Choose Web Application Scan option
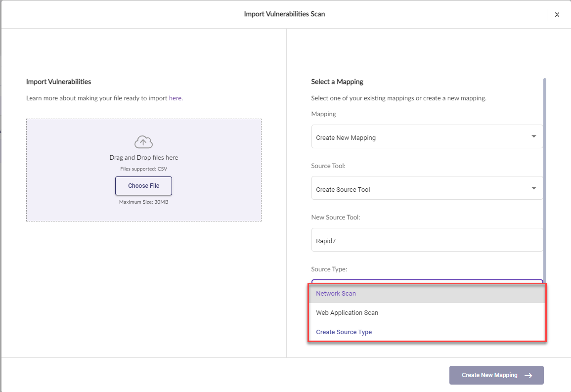This screenshot has height=392, width=571. 347,313
